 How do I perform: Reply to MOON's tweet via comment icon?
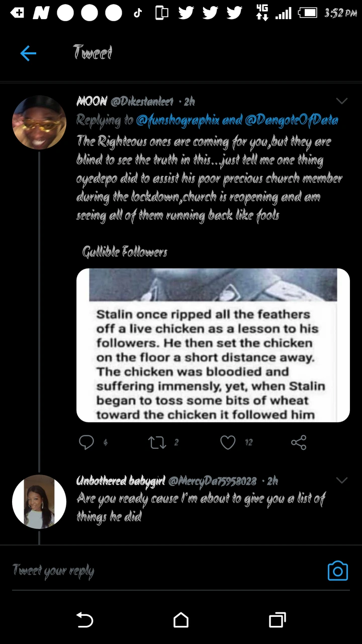86,442
